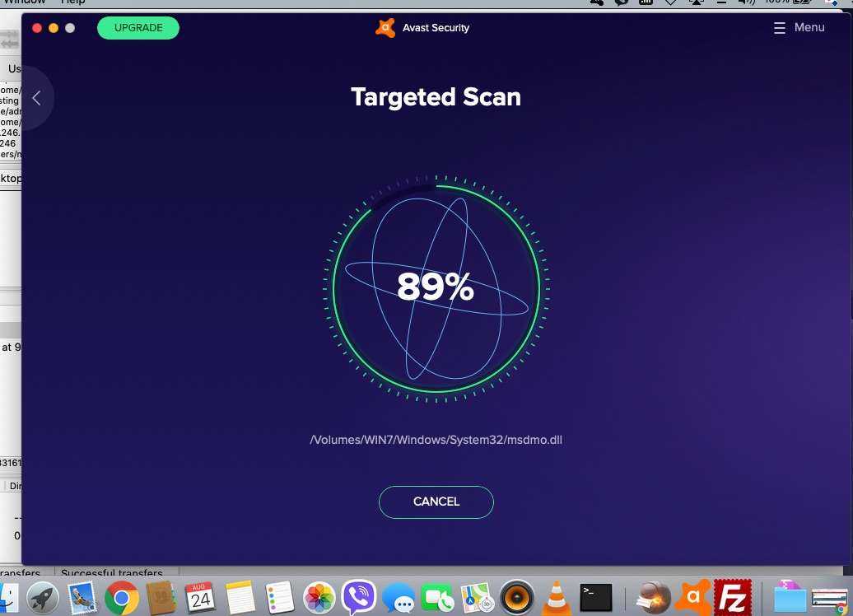Viewport: 853px width, 616px height.
Task: Launch VLC traffic cone icon in the Dock
Action: (556, 598)
